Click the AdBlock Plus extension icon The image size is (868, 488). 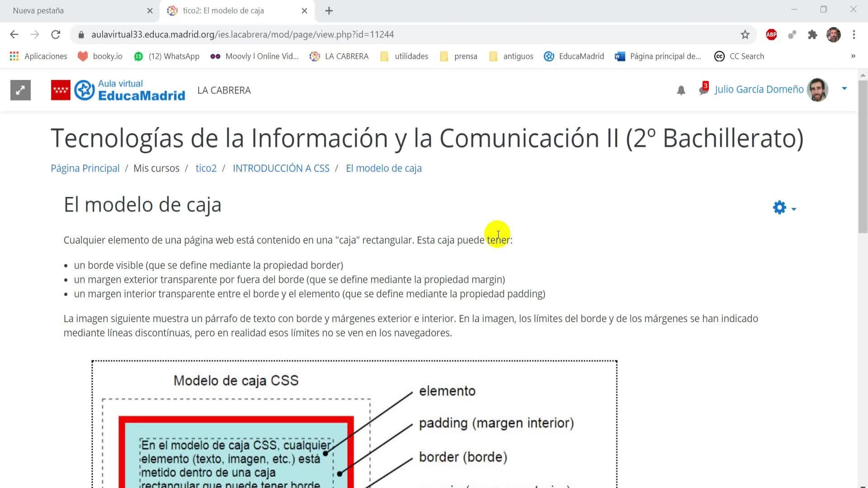tap(771, 34)
